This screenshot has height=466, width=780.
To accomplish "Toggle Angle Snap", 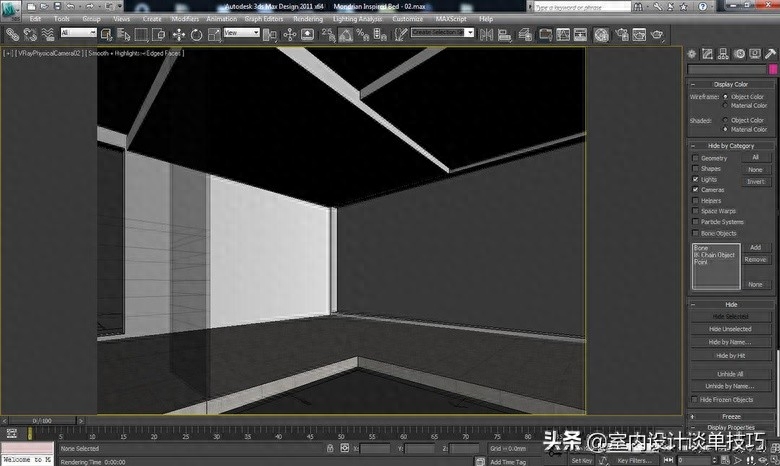I will [345, 35].
